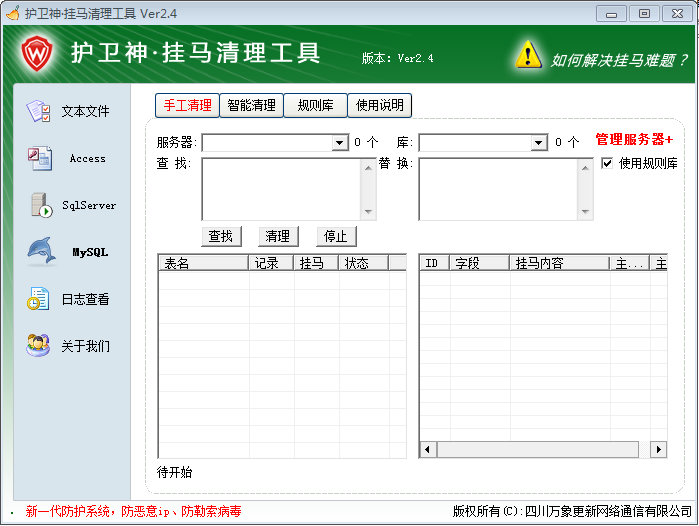Open the 文本文件 sidebar icon
The image size is (699, 526).
pyautogui.click(x=39, y=111)
